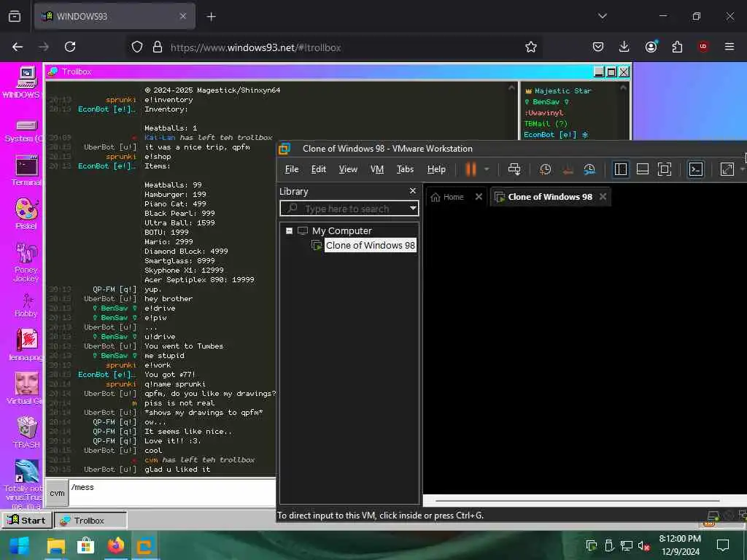747x560 pixels.
Task: Open the Firefox extensions puzzle icon
Action: click(677, 47)
